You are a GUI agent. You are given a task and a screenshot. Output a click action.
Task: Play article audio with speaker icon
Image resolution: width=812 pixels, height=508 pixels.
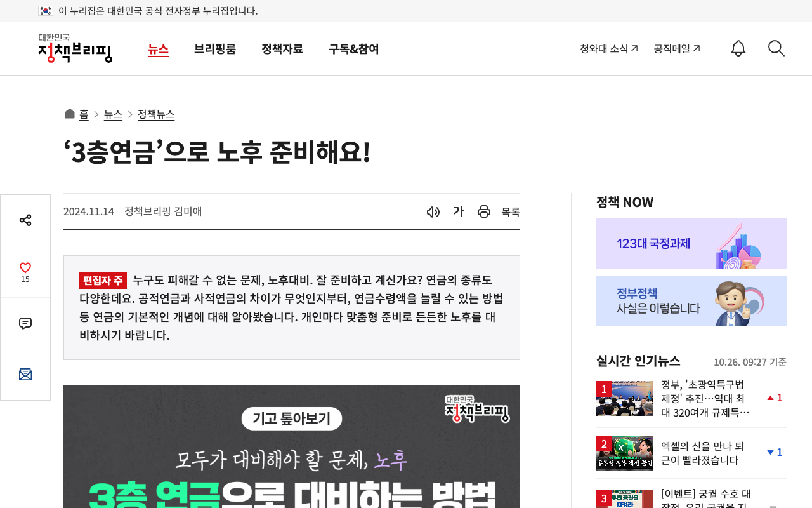433,211
